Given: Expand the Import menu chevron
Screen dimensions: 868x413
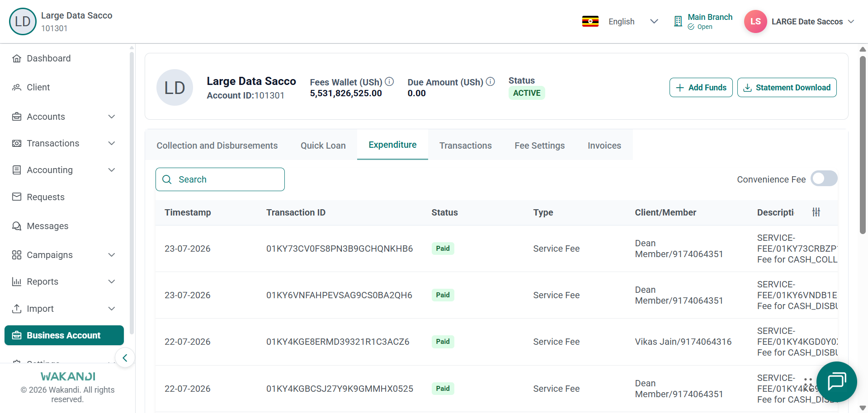Looking at the screenshot, I should (x=112, y=309).
